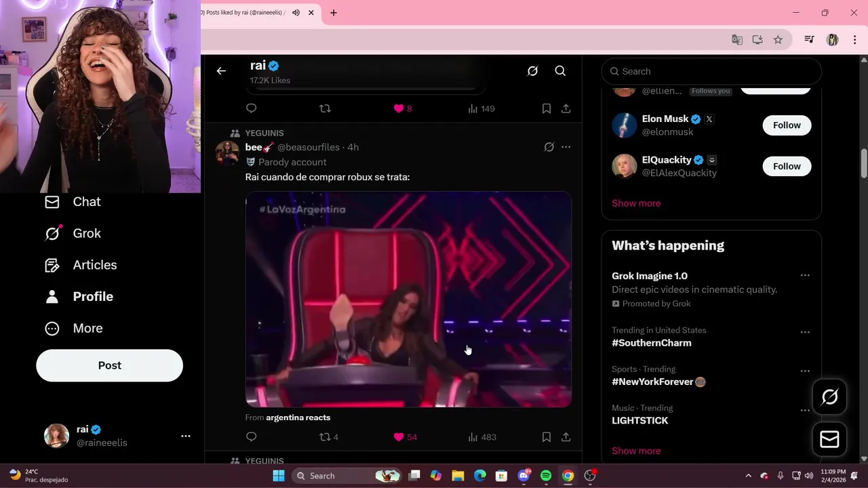Open Chat in the sidebar
868x488 pixels.
[x=73, y=202]
